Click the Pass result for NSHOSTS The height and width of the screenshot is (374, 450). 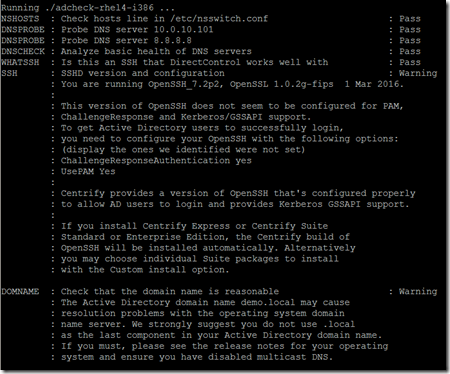pyautogui.click(x=410, y=19)
